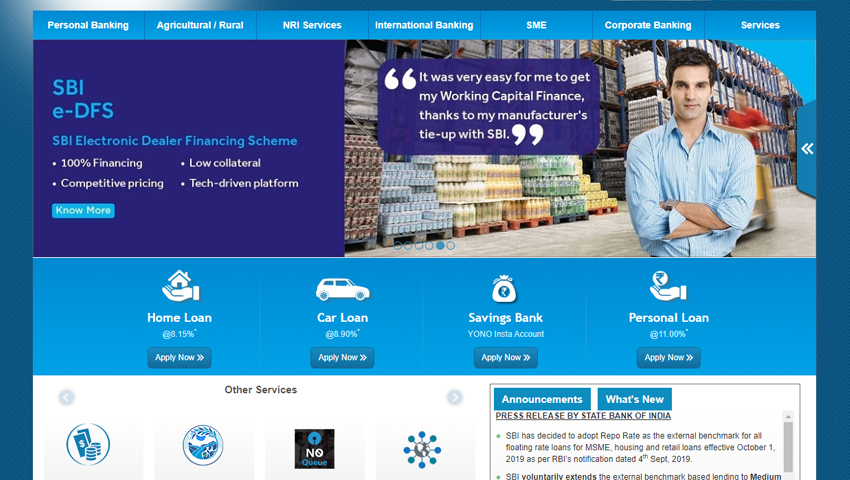850x480 pixels.
Task: Switch to the What's New tab
Action: [x=635, y=399]
